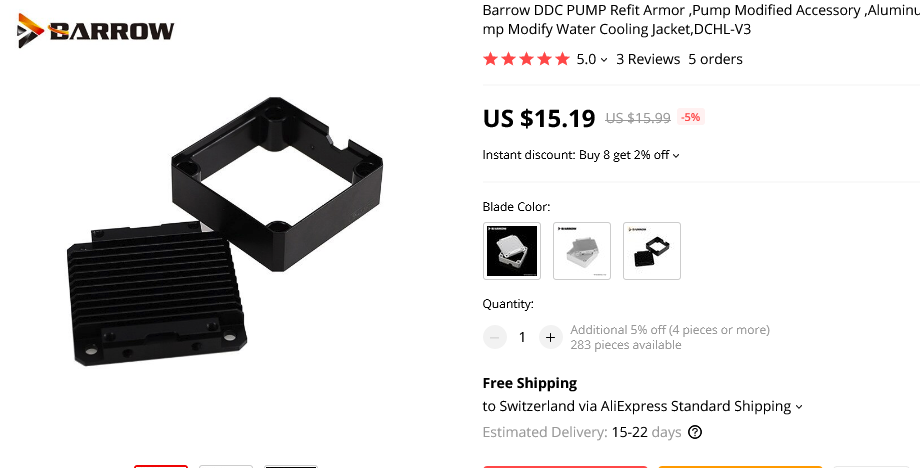920x468 pixels.
Task: Click the red Buy Now button at bottom
Action: [564, 467]
